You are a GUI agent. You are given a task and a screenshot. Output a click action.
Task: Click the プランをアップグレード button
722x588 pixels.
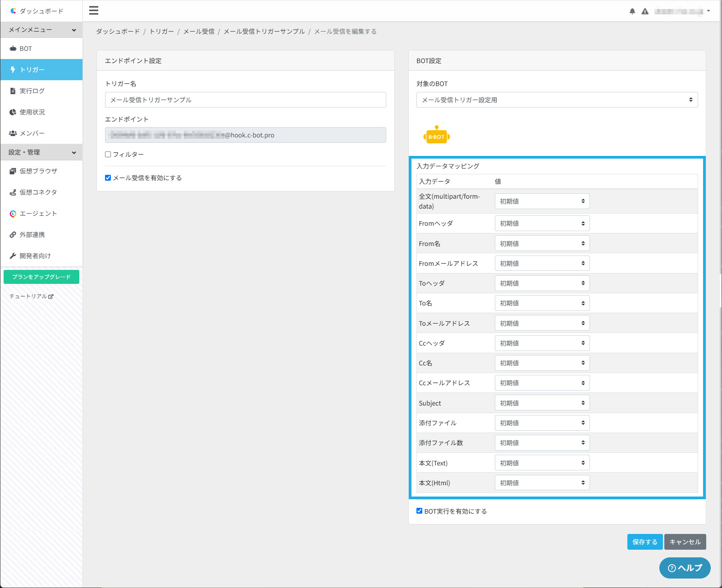41,277
